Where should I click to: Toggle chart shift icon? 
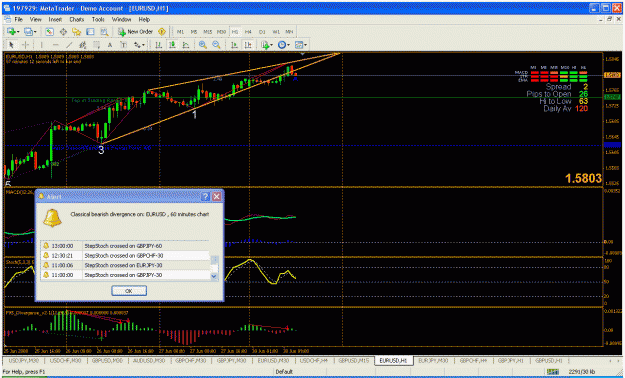click(248, 45)
